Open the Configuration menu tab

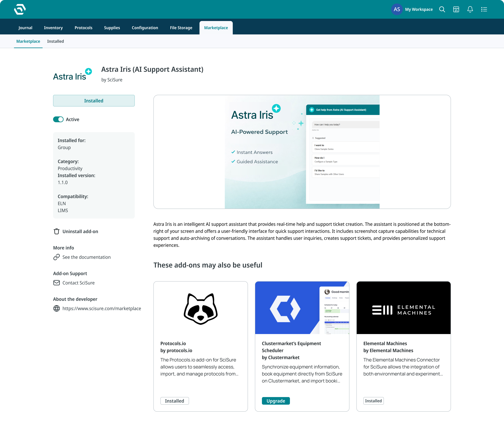145,28
